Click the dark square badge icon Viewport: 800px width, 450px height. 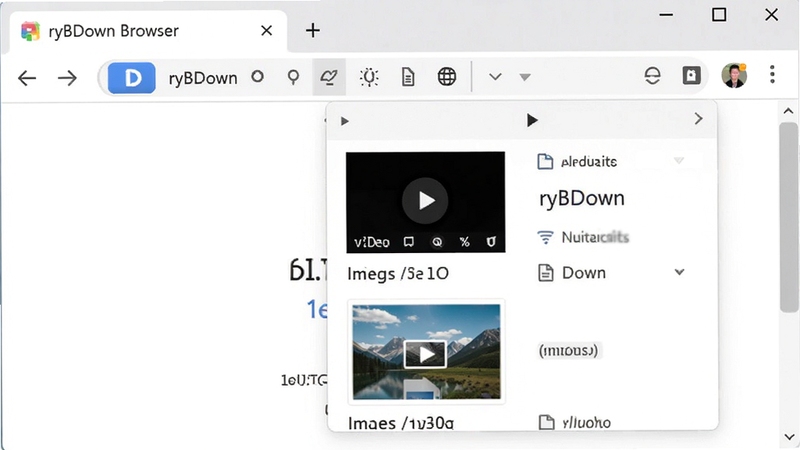click(x=691, y=76)
